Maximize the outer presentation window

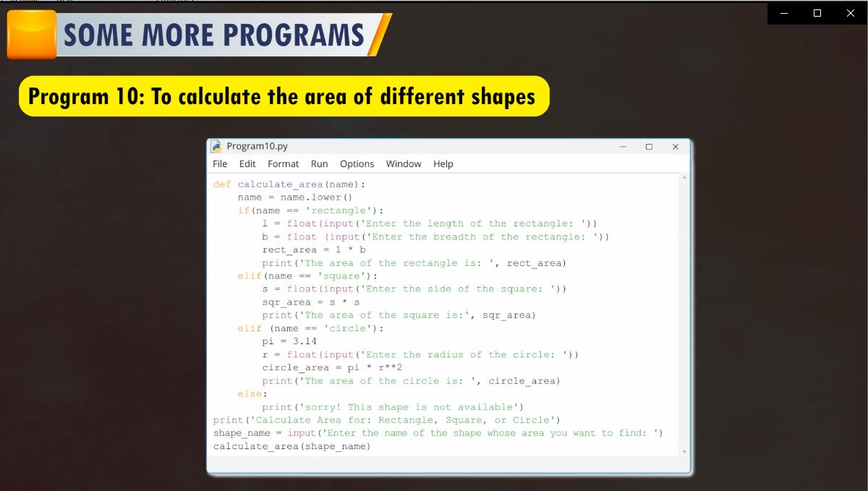pos(817,13)
